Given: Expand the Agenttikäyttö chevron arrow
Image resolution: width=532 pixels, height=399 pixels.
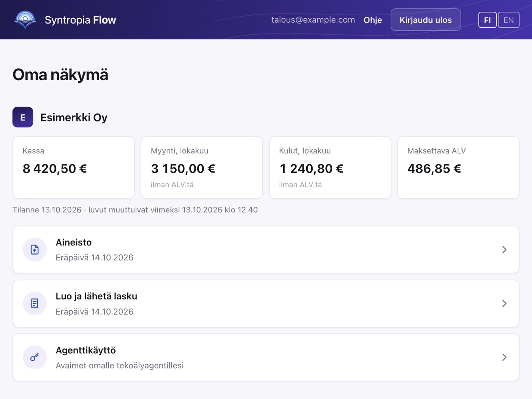Looking at the screenshot, I should click(x=504, y=357).
